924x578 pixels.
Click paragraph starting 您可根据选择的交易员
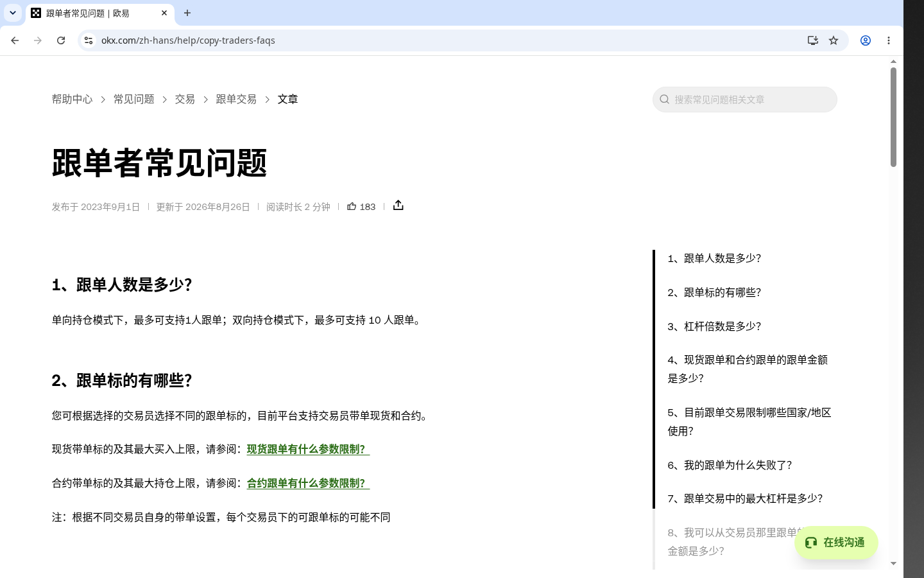tap(242, 416)
